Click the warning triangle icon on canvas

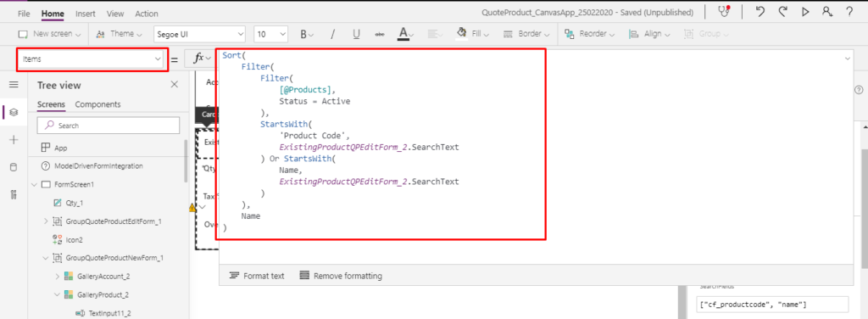(x=192, y=208)
